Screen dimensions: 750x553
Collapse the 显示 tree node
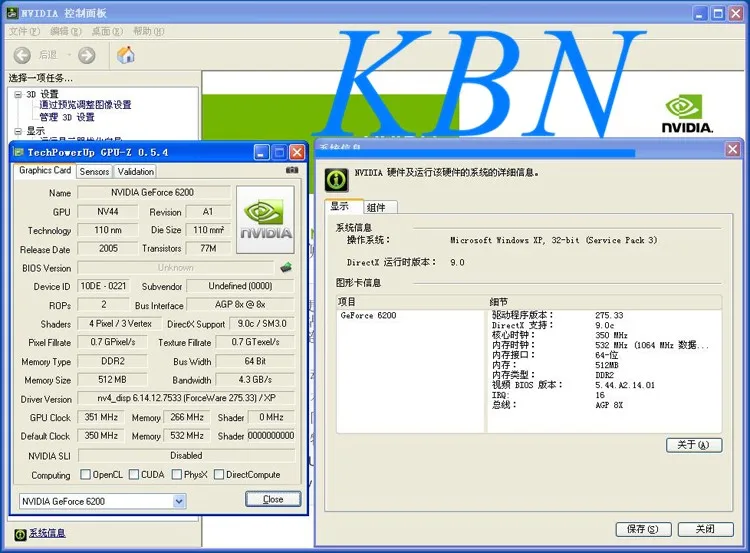18,131
